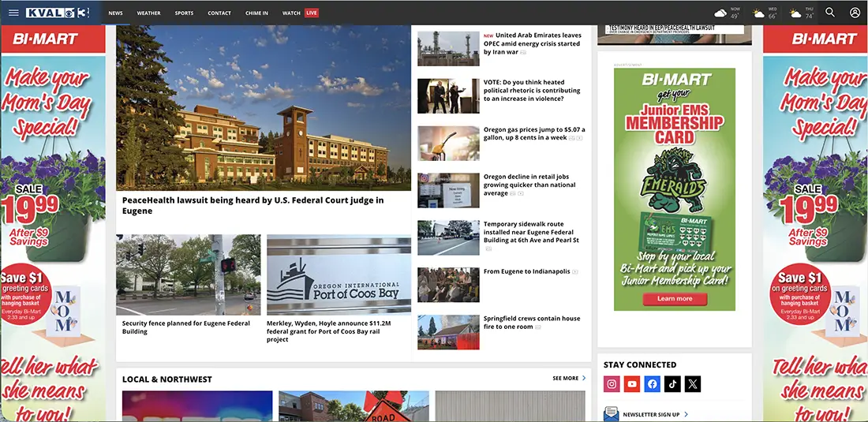Open the search magnifier icon
Screen dimensions: 868x422
tap(830, 12)
